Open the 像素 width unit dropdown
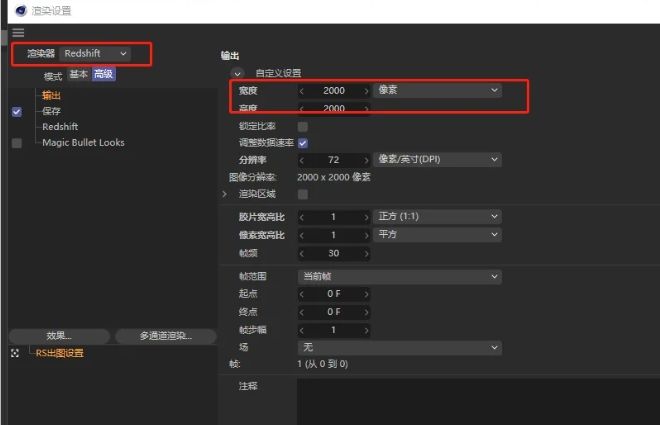 point(438,91)
